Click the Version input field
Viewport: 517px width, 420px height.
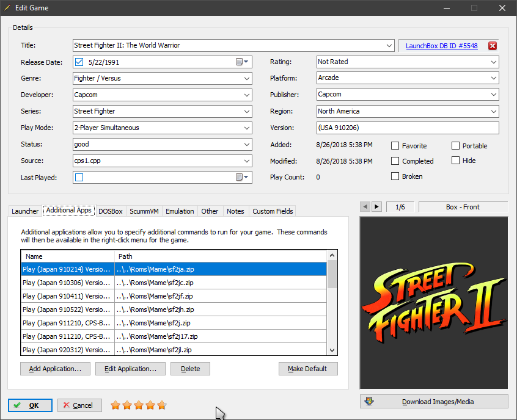pos(408,128)
